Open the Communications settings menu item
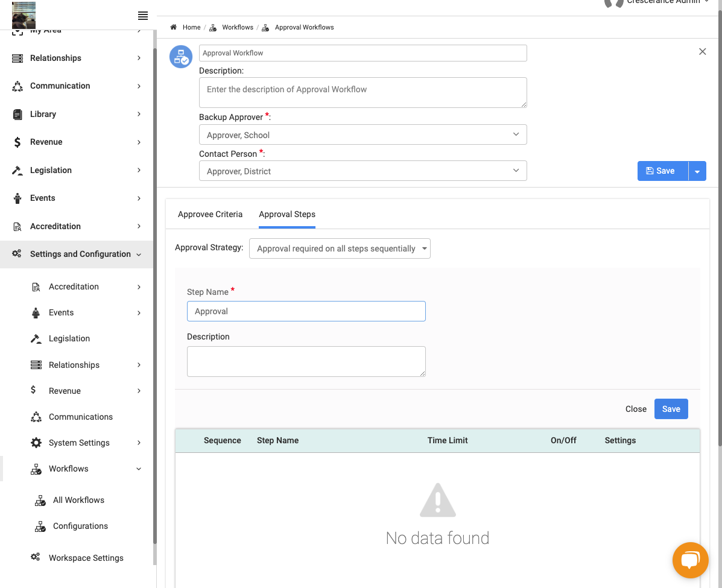Image resolution: width=722 pixels, height=588 pixels. 81,417
